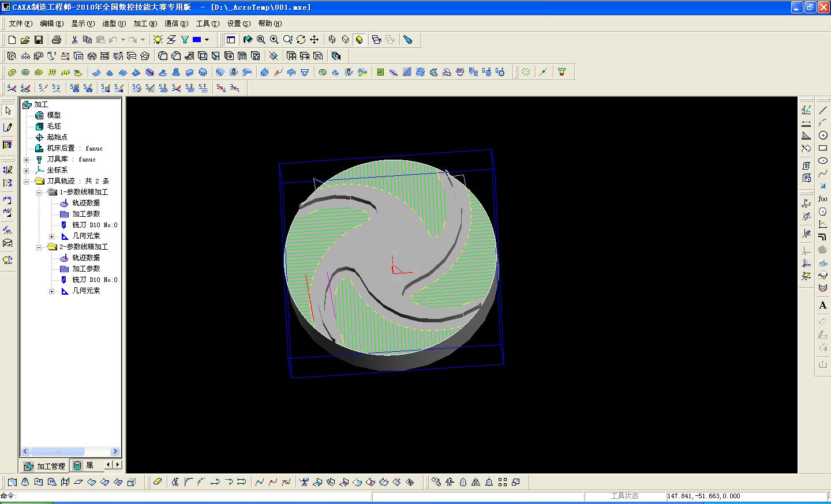Click the blue current color swatch
The width and height of the screenshot is (831, 504).
tap(197, 40)
